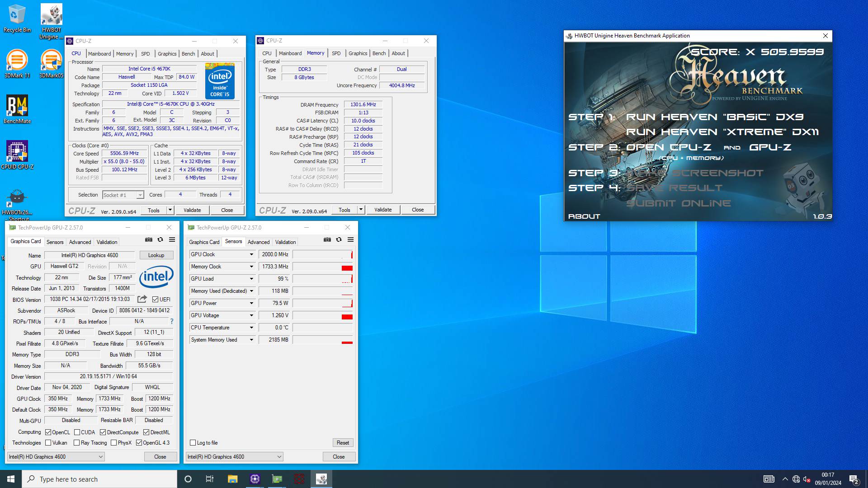Click the GPU Load sensor graph
Screen dimensions: 868x488
pyautogui.click(x=322, y=279)
